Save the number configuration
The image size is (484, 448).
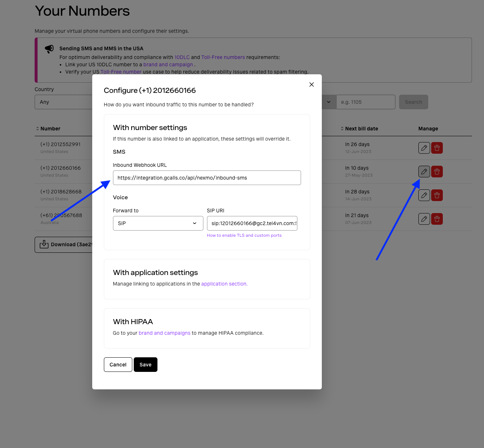click(x=145, y=365)
